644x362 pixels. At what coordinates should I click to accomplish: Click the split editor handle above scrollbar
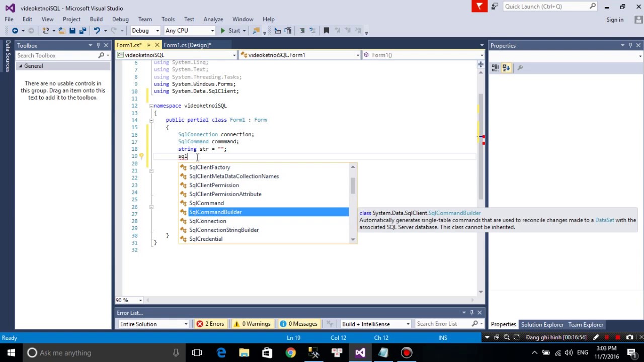tap(480, 64)
